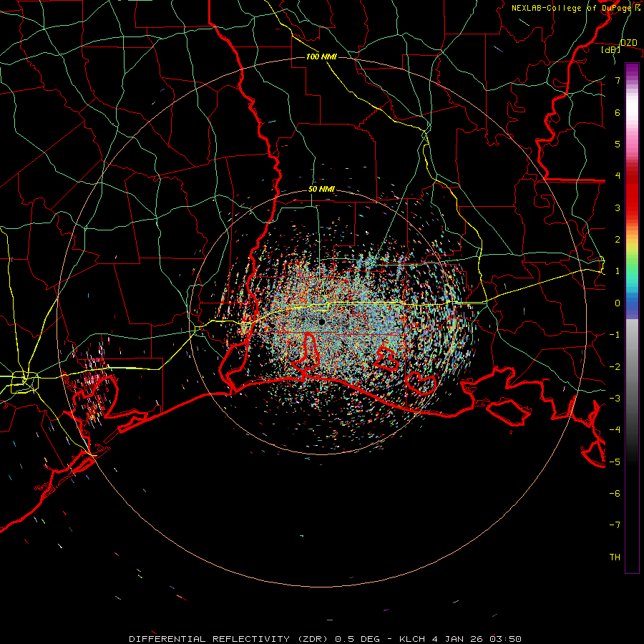
Task: Click the "NEXLAB-College of DuPage" credit text
Action: (x=572, y=8)
